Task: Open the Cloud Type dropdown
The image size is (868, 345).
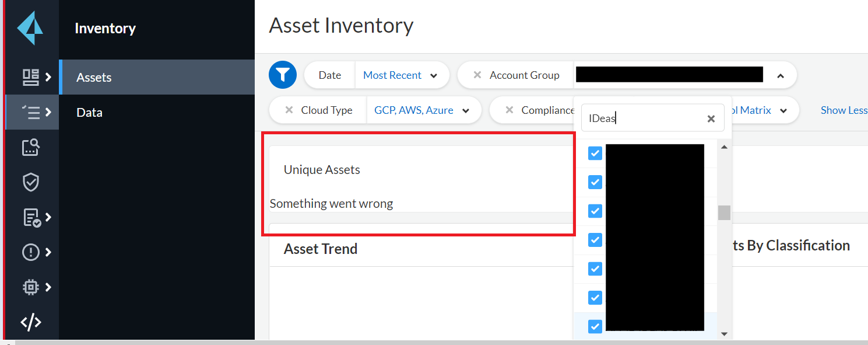Action: point(423,110)
